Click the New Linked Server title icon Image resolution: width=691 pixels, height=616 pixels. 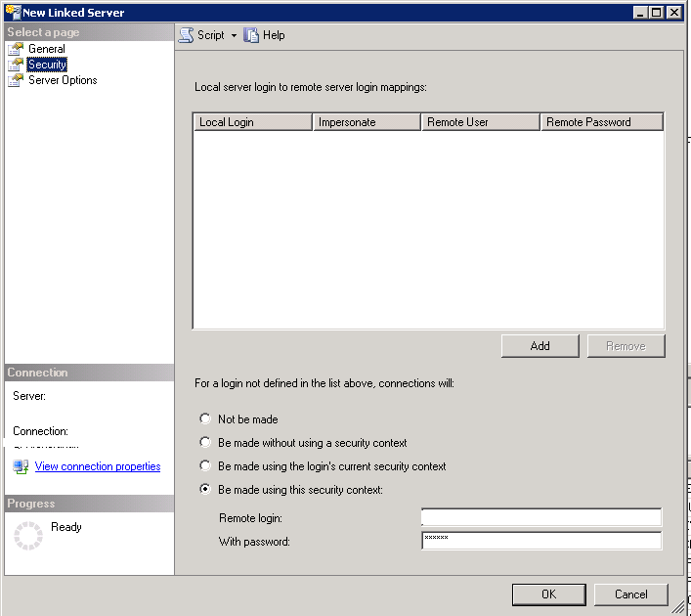pos(13,13)
